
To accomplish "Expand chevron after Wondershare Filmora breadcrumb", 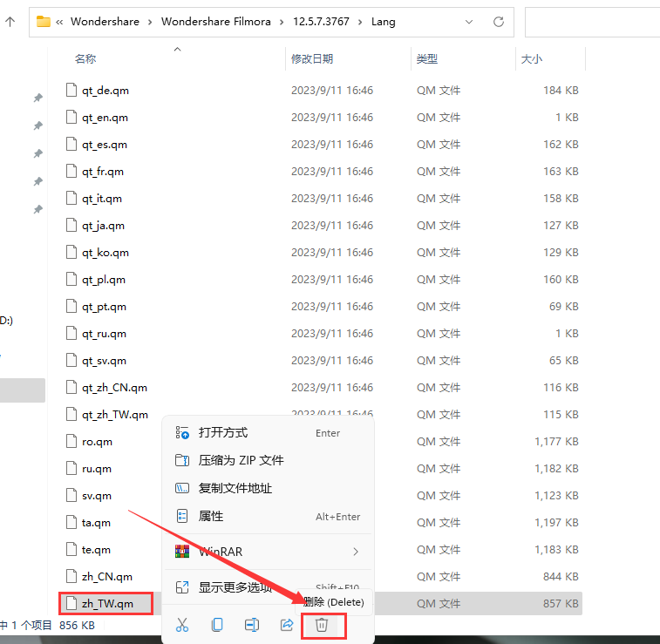I will click(282, 22).
